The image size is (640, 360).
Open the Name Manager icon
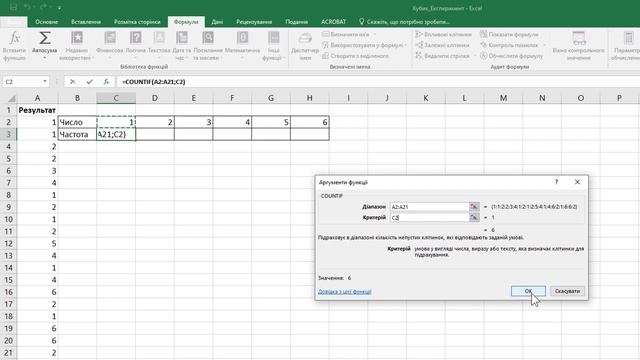pos(305,39)
